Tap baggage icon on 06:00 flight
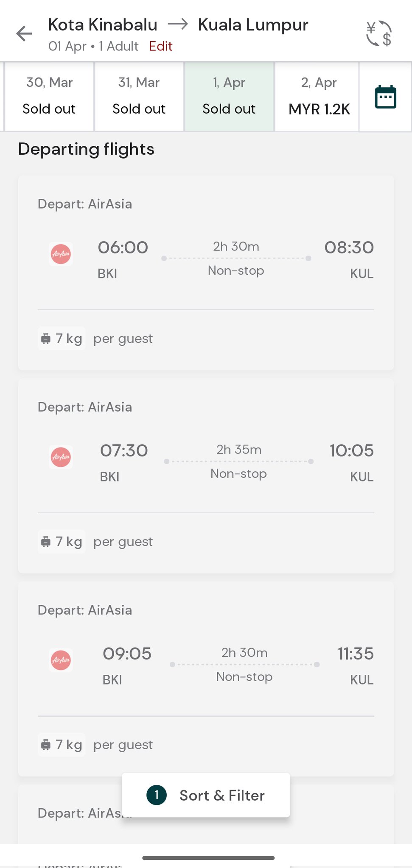 tap(46, 339)
